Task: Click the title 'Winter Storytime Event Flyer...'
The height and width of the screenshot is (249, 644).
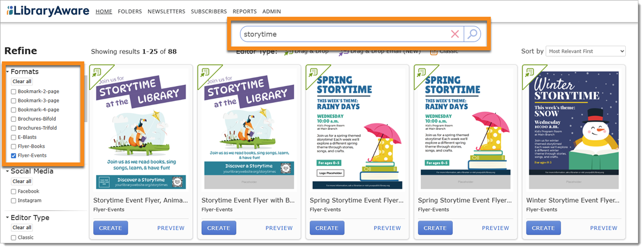Action: [x=573, y=200]
